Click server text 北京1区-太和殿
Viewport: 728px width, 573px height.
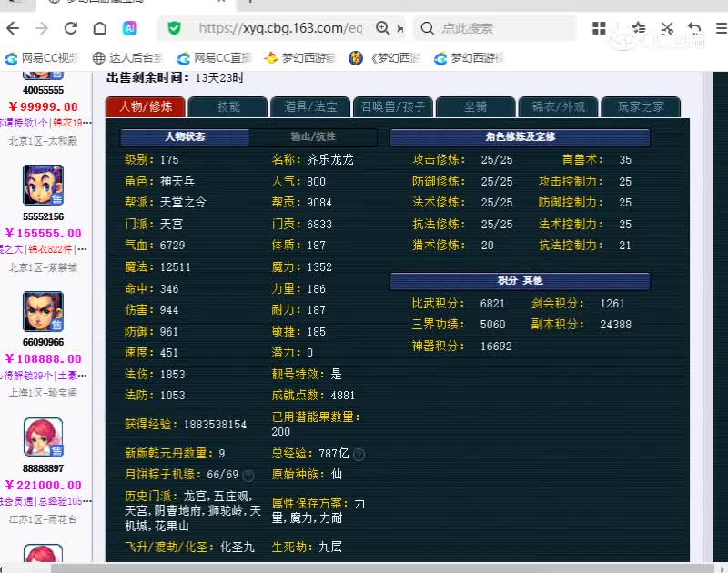click(43, 141)
